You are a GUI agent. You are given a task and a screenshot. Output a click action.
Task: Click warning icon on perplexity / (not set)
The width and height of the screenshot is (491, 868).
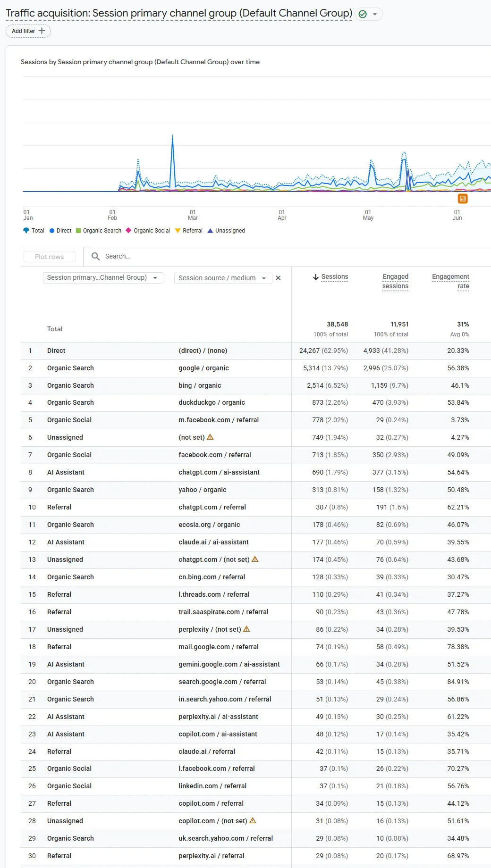pos(246,629)
